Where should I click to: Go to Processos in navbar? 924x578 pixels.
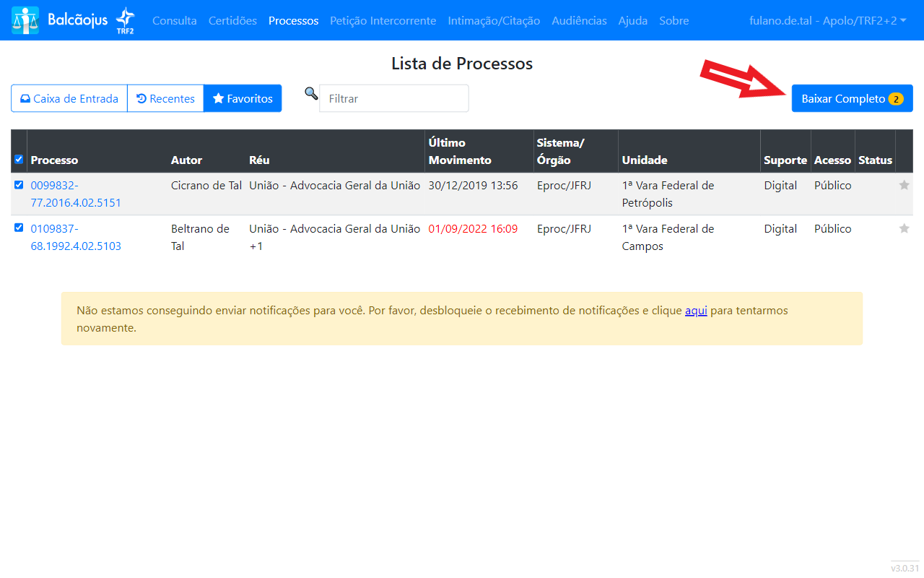[x=293, y=21]
